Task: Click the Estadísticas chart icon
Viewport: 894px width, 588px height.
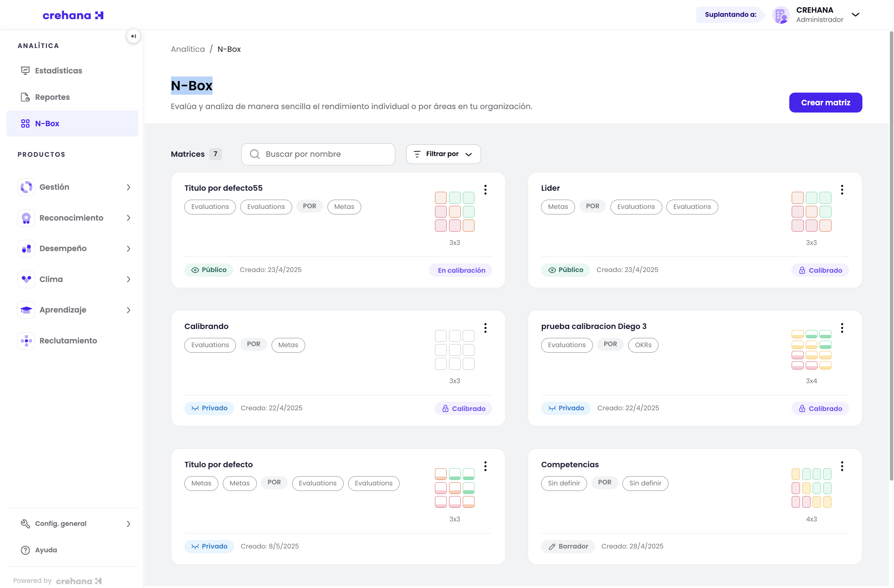Action: (x=25, y=71)
